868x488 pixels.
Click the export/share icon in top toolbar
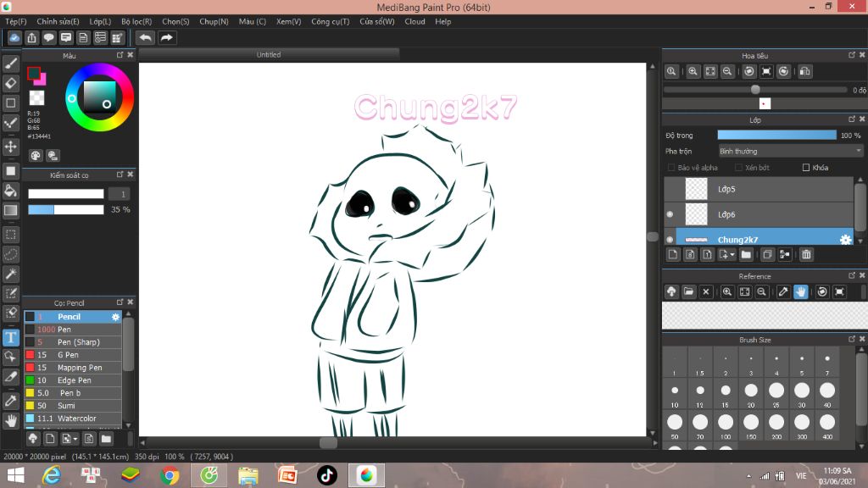pyautogui.click(x=31, y=37)
